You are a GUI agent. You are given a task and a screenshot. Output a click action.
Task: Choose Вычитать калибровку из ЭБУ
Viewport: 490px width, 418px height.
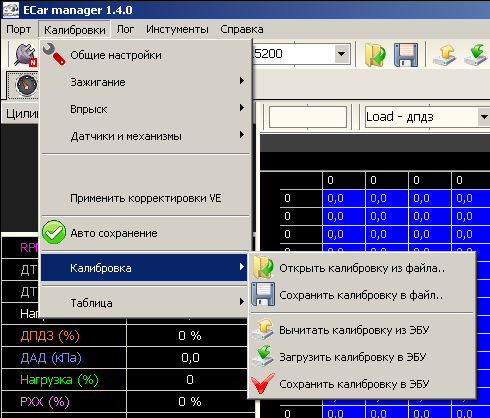(x=362, y=330)
